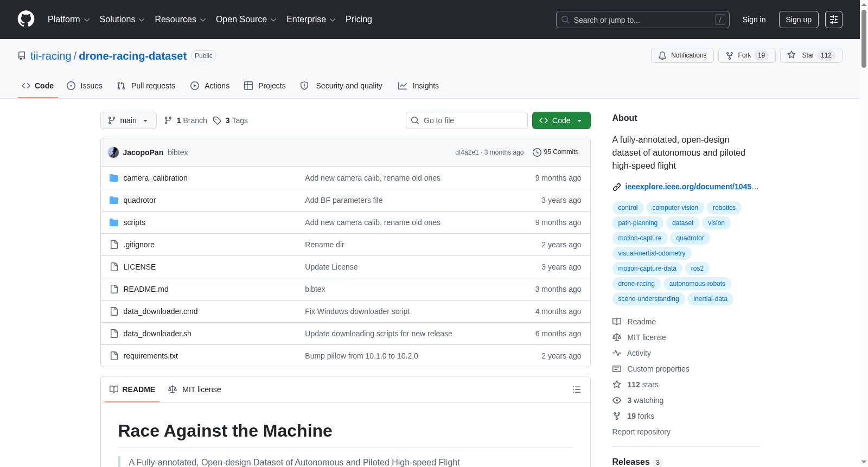The image size is (868, 467).
Task: Open the 'Add BF parameters file' commit message
Action: point(344,200)
